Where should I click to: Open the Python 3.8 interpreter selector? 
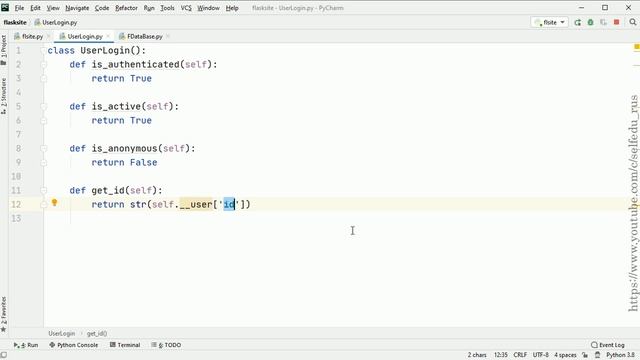620,355
